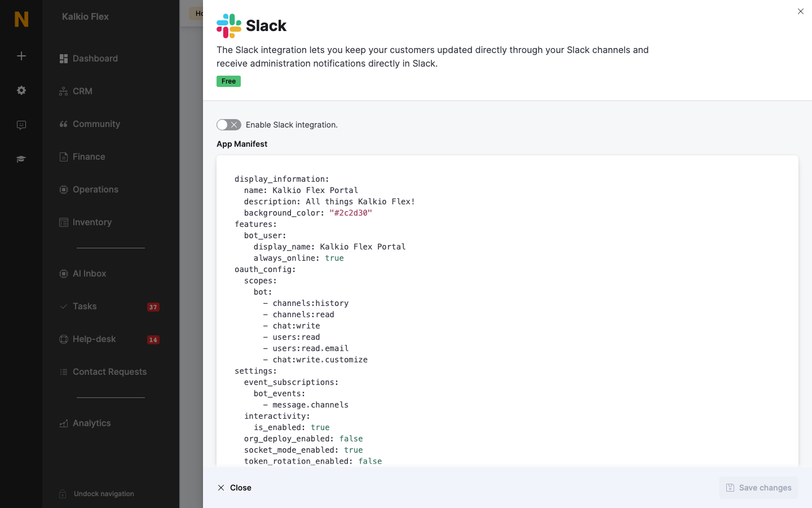Viewport: 812px width, 508px height.
Task: Click the '- users:read.email' scope line
Action: [x=306, y=348]
